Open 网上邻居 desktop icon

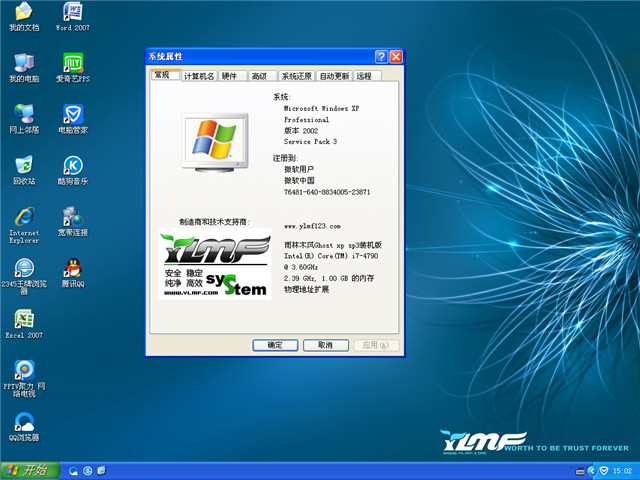[x=24, y=119]
